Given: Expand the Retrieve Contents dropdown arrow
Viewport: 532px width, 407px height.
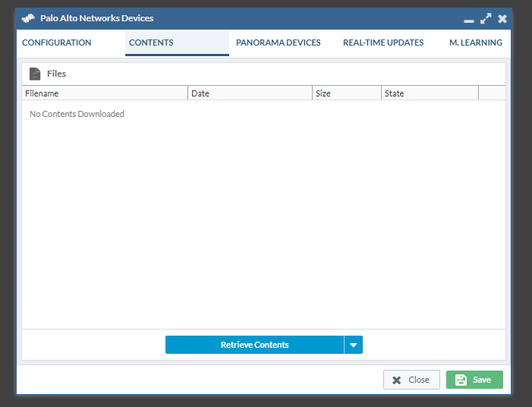Looking at the screenshot, I should click(354, 345).
